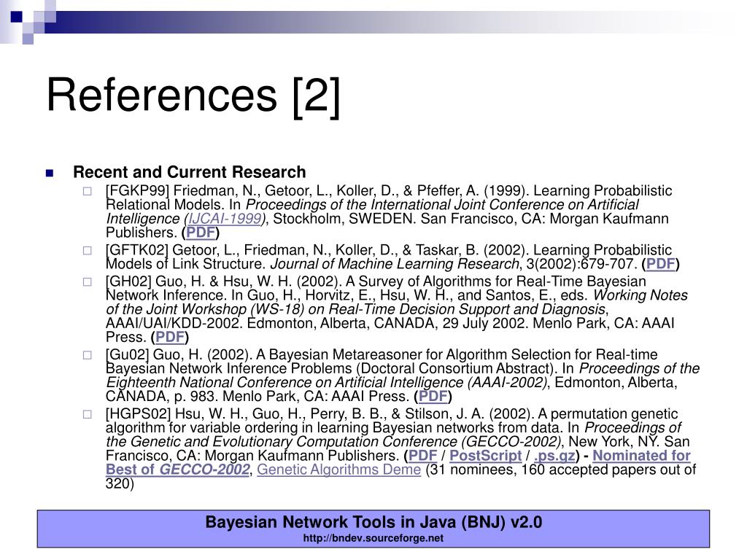Screen dimensions: 747x560
Task: Click the hollow bullet beside the [GFTK02] entry
Action: click(x=88, y=251)
